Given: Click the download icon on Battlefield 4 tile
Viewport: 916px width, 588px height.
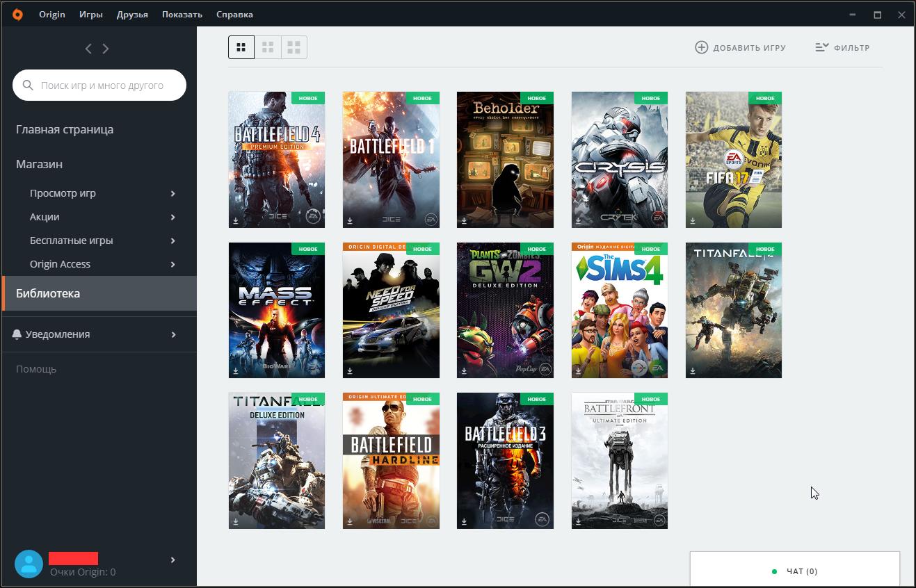Looking at the screenshot, I should coord(236,221).
